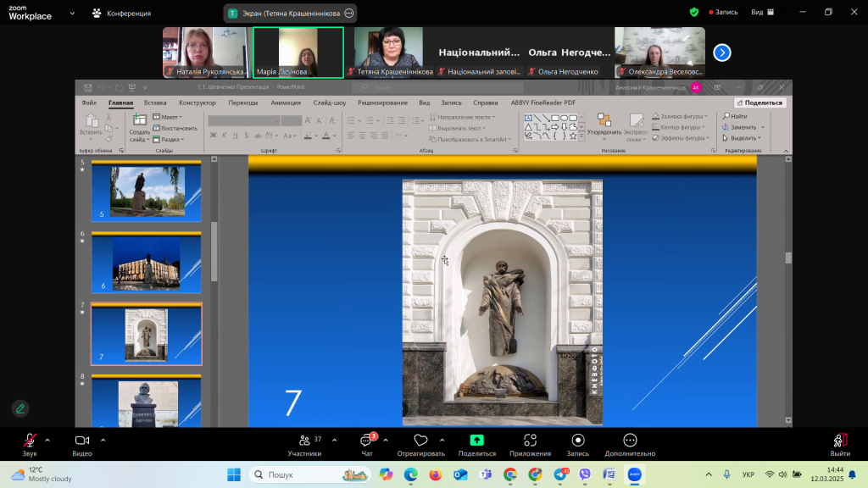Click the green Поделиться share screen icon
868x488 pixels.
[477, 441]
